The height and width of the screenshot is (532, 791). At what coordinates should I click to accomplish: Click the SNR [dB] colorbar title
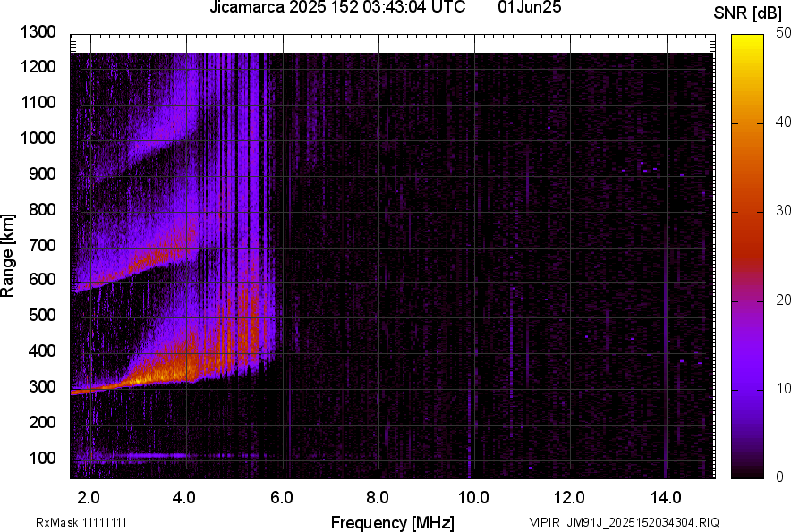[x=748, y=13]
